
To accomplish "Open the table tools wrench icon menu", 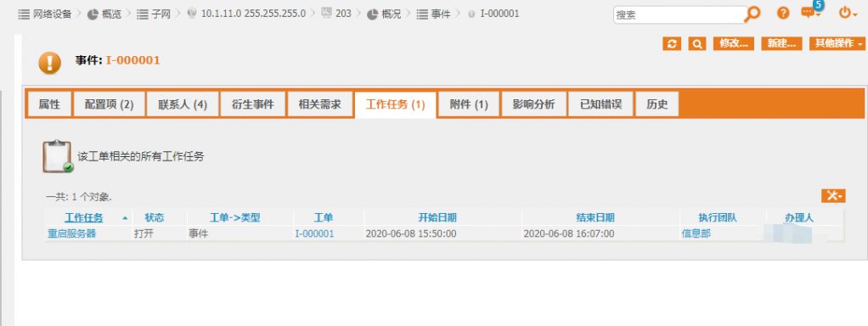I will [x=833, y=195].
